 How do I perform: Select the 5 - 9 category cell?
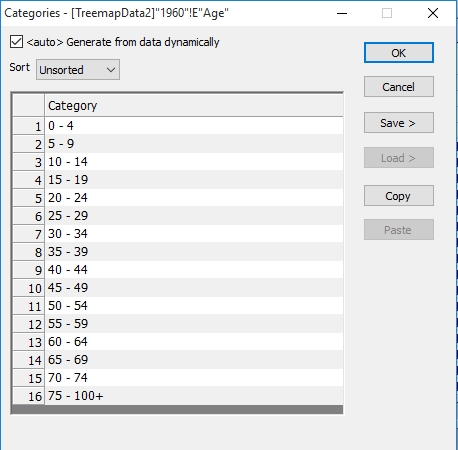[x=194, y=144]
